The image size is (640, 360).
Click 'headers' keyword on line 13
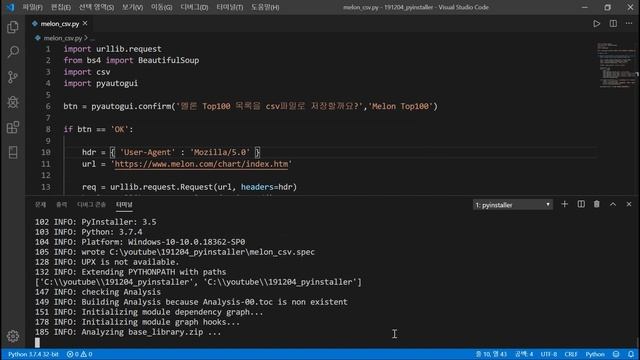tap(257, 187)
